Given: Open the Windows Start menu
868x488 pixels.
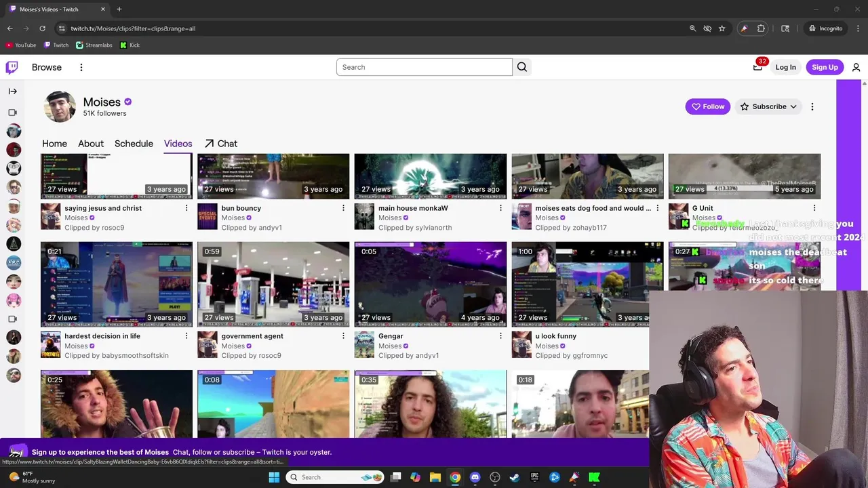Looking at the screenshot, I should coord(274,477).
